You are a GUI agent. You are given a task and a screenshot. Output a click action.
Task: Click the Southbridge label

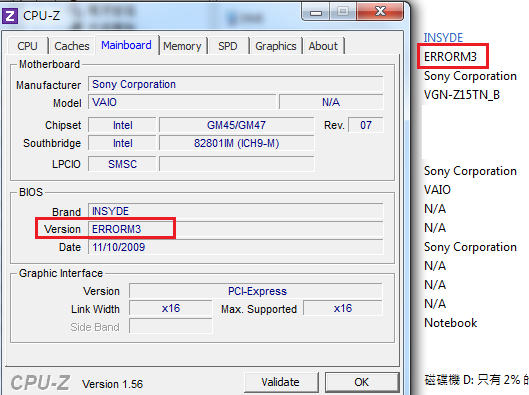click(x=52, y=143)
